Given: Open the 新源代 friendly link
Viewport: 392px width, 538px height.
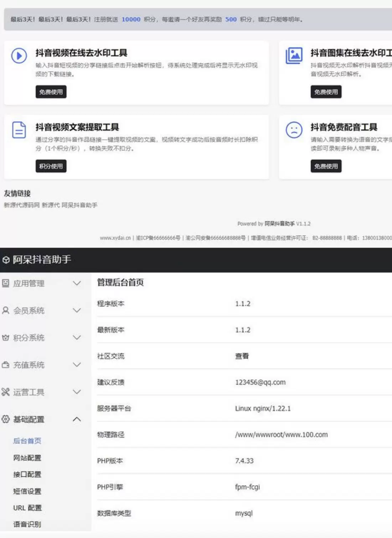Looking at the screenshot, I should [x=51, y=205].
